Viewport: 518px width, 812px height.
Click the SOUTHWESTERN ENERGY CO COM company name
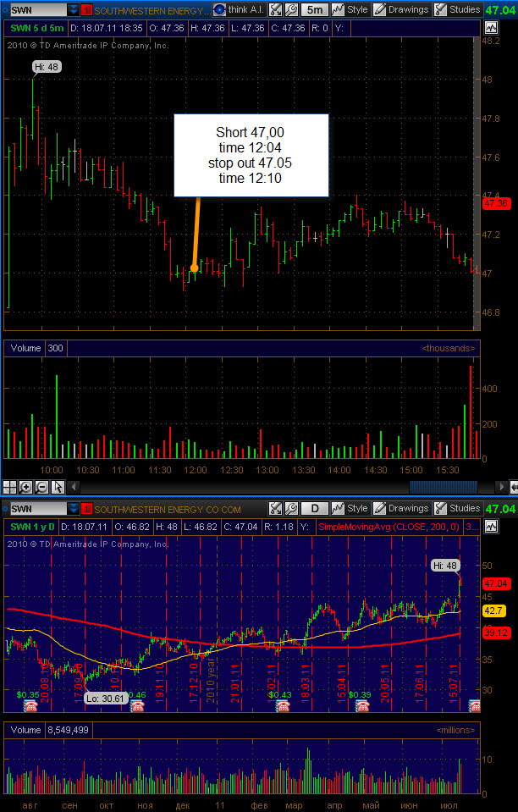pos(168,510)
